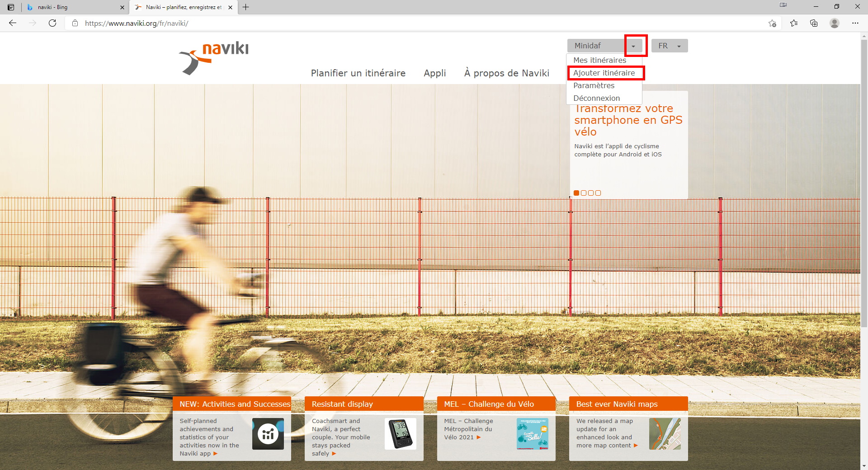The image size is (868, 470).
Task: Open browser settings and more menu
Action: (x=855, y=23)
